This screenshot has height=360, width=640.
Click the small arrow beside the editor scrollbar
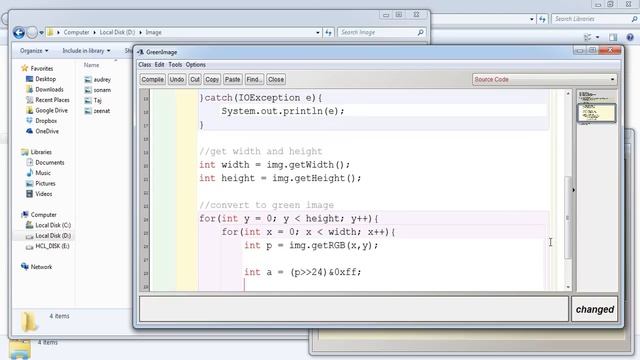[573, 190]
